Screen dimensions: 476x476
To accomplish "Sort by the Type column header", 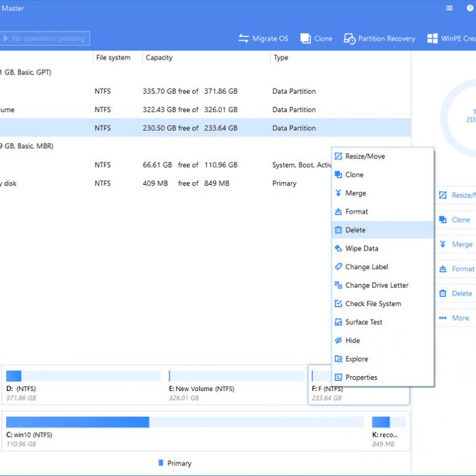I will click(x=281, y=58).
